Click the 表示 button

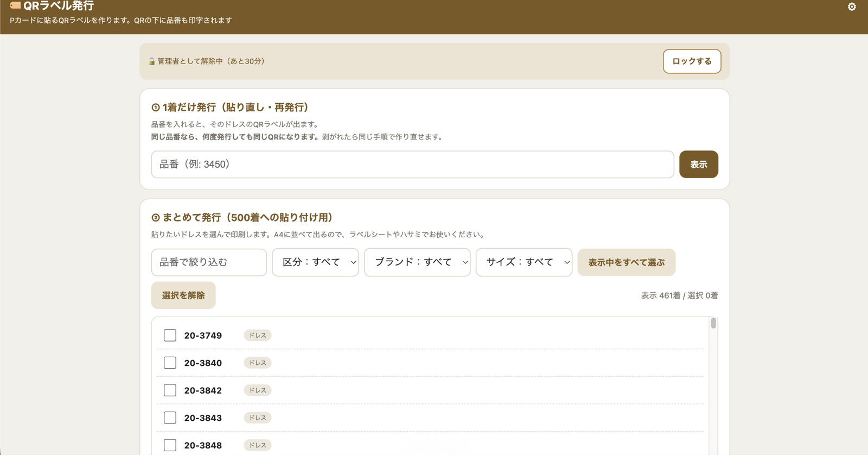698,165
